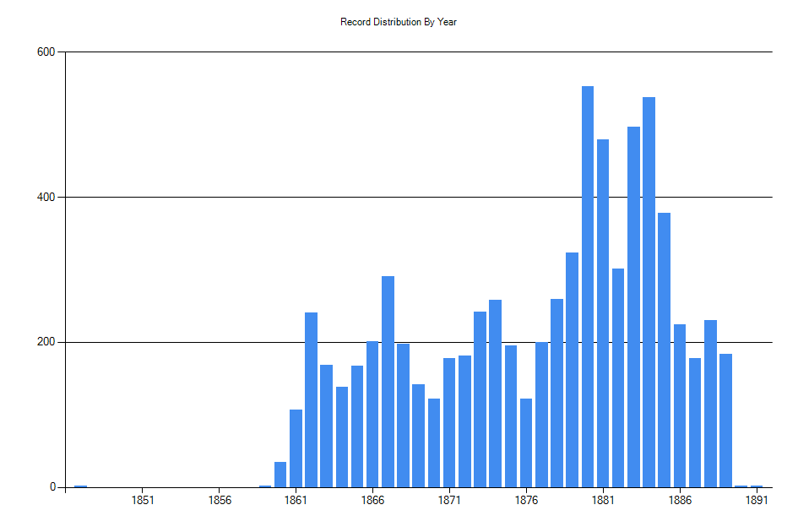Click the 1883 bar just under 500
The width and height of the screenshot is (798, 532).
tap(633, 307)
